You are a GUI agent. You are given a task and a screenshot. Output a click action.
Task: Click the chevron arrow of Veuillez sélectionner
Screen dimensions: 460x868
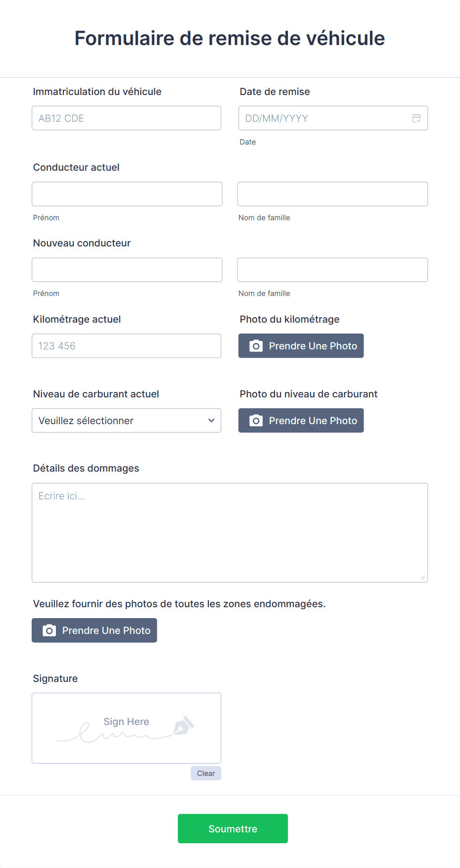[x=211, y=421]
